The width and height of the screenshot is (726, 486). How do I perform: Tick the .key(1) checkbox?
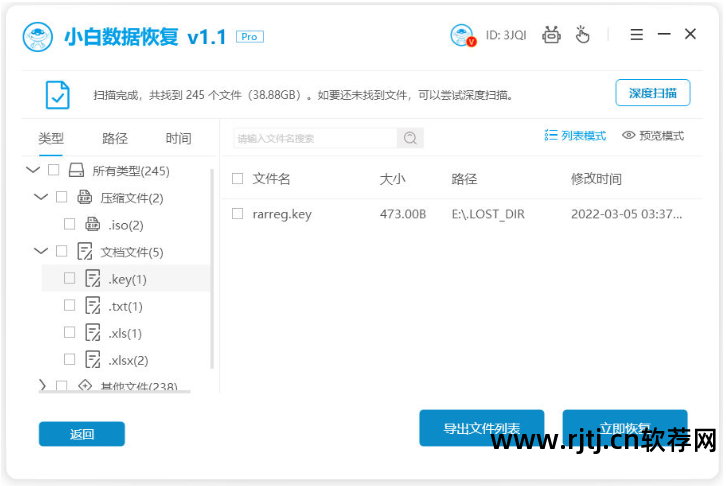pyautogui.click(x=69, y=278)
